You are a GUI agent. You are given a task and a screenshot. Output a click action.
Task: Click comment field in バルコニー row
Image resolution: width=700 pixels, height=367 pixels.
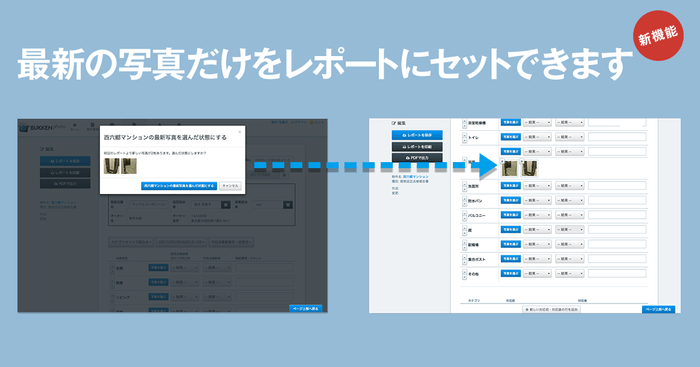(x=617, y=215)
